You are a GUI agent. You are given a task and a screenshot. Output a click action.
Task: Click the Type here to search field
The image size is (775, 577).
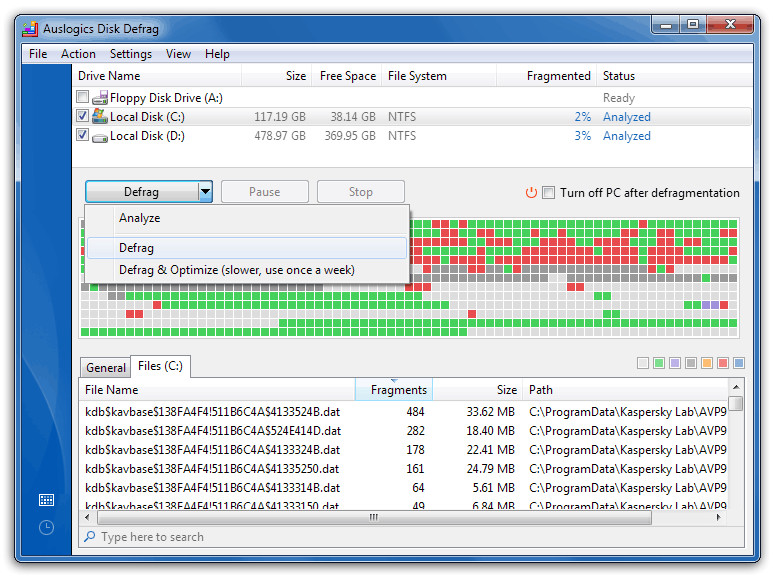pyautogui.click(x=411, y=536)
